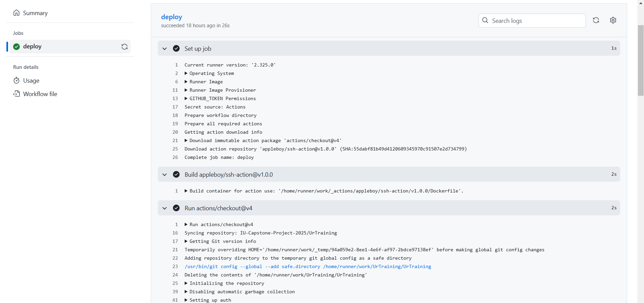Click log line 'Deleting the contents of'
Image resolution: width=644 pixels, height=303 pixels.
pos(276,275)
